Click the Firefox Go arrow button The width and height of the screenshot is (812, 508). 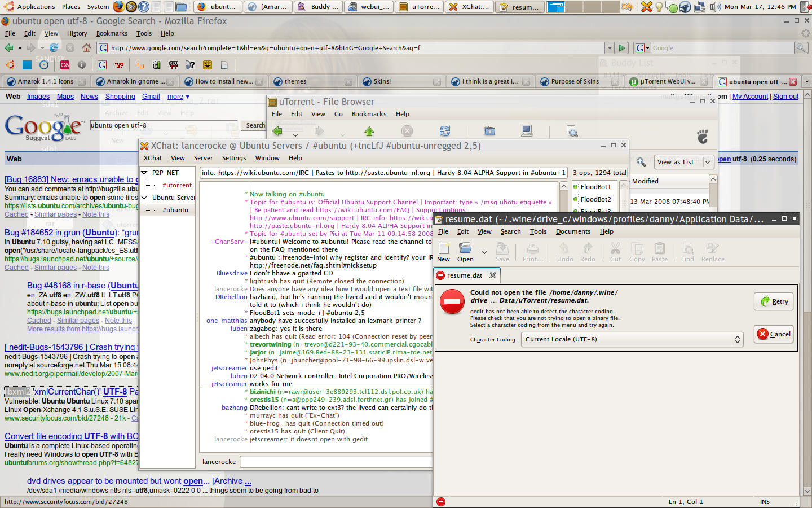tap(622, 48)
